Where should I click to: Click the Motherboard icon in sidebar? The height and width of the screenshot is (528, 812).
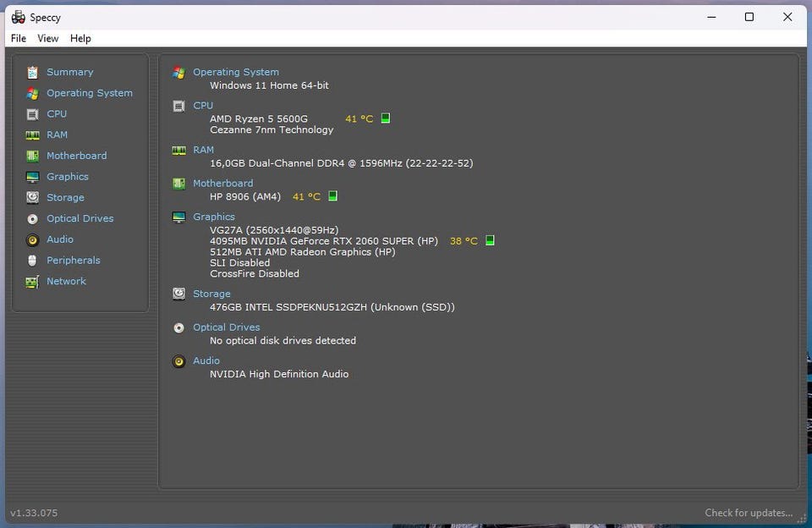[32, 156]
